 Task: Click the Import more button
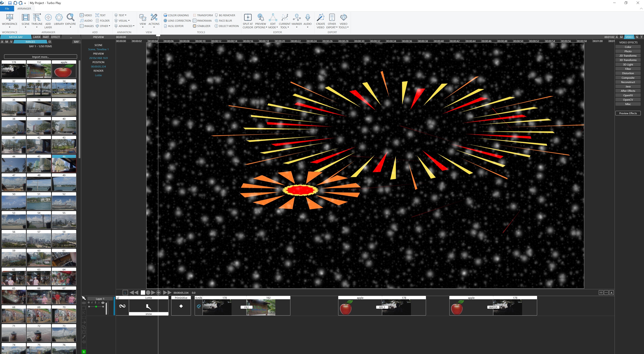pos(40,57)
